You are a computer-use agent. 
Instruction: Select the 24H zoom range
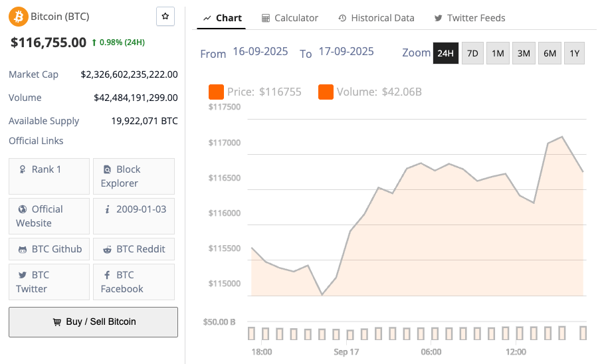coord(446,53)
